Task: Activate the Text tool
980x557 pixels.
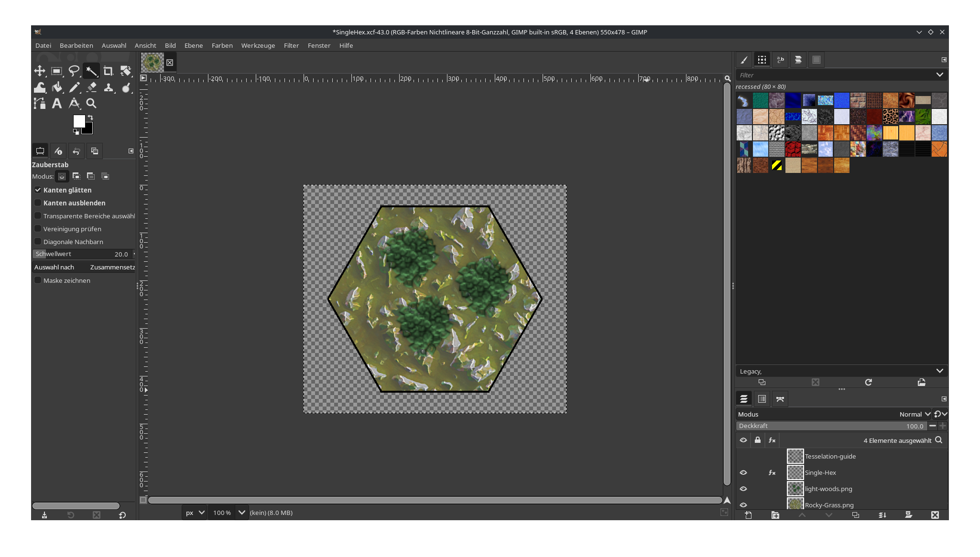Action: pyautogui.click(x=57, y=103)
